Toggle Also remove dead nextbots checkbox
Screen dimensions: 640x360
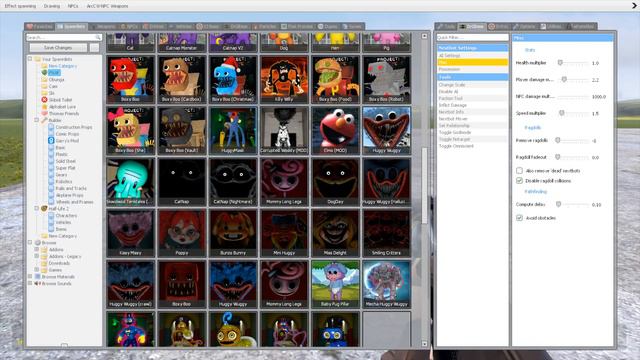point(519,170)
